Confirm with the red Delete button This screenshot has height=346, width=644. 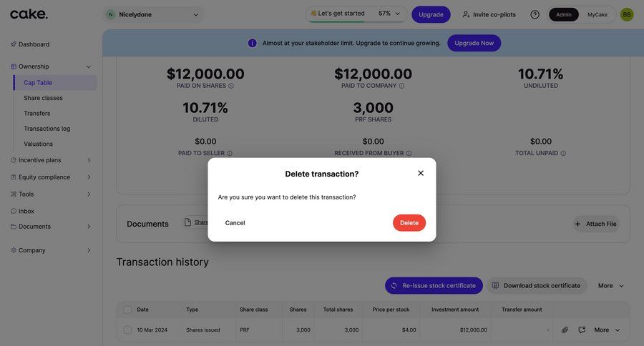[x=409, y=223]
